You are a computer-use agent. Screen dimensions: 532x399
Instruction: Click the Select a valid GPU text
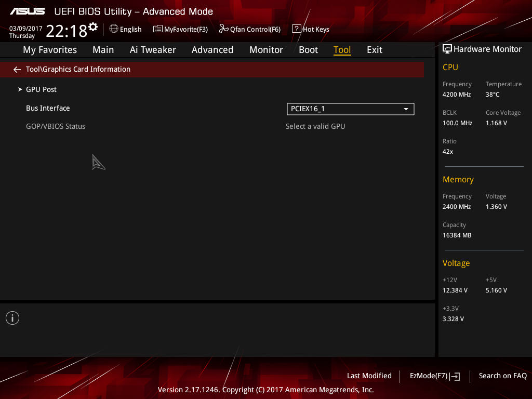tap(315, 127)
